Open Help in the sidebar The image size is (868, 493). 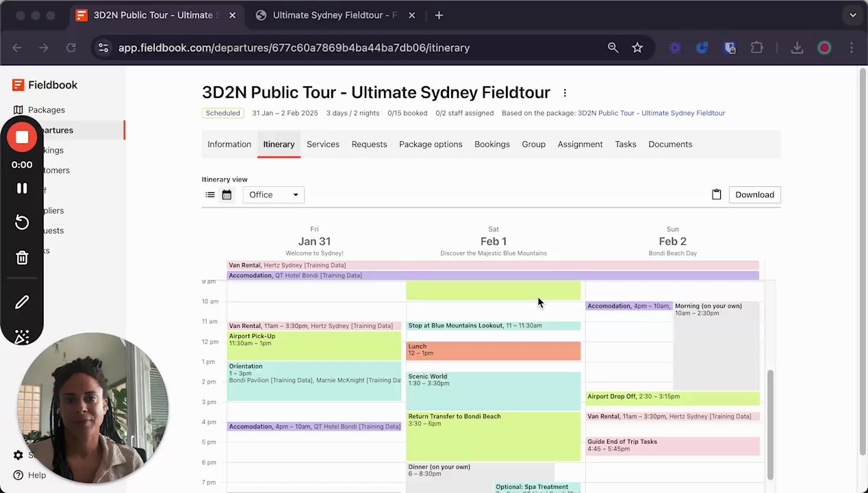[29, 475]
